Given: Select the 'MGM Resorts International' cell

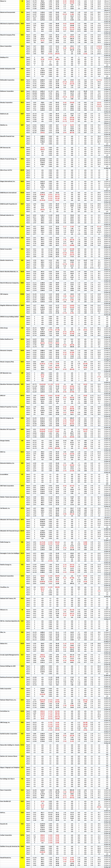Looking at the screenshot, I should (10, 192).
